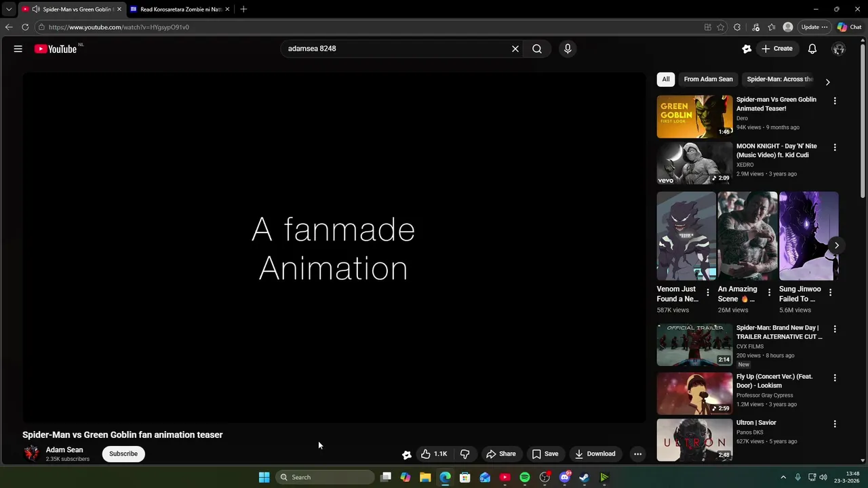Click XEDRO channel name

pyautogui.click(x=745, y=165)
